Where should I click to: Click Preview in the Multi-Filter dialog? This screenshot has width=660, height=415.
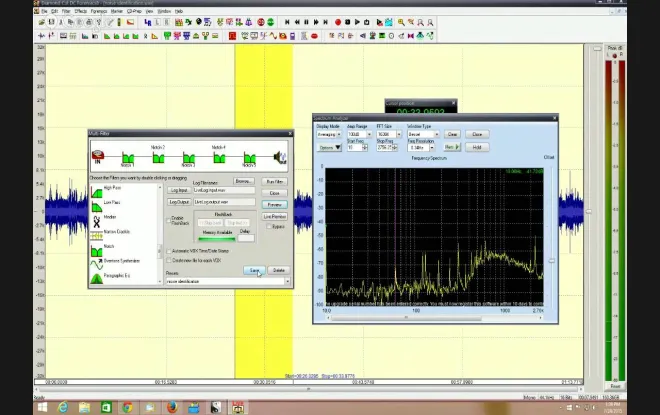(274, 205)
